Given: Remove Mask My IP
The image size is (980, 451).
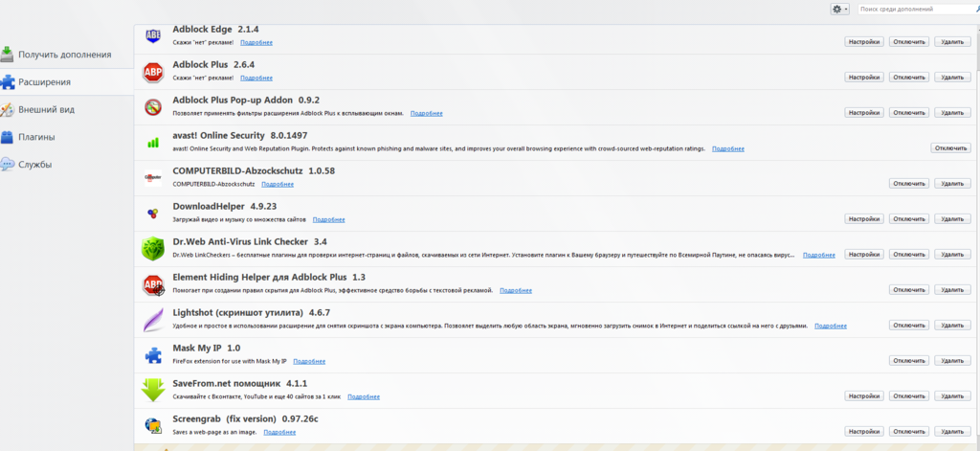Looking at the screenshot, I should click(952, 361).
